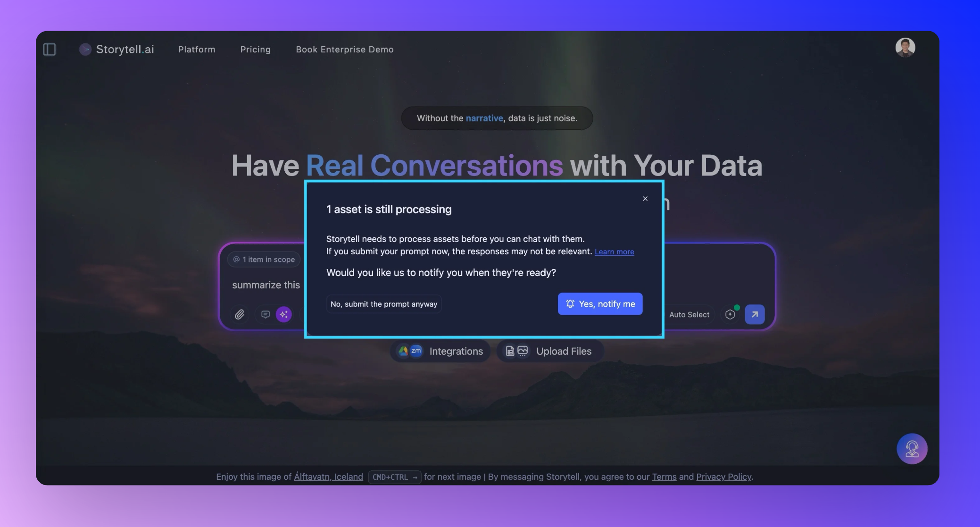The width and height of the screenshot is (980, 527).
Task: Open the user profile avatar
Action: tap(905, 48)
